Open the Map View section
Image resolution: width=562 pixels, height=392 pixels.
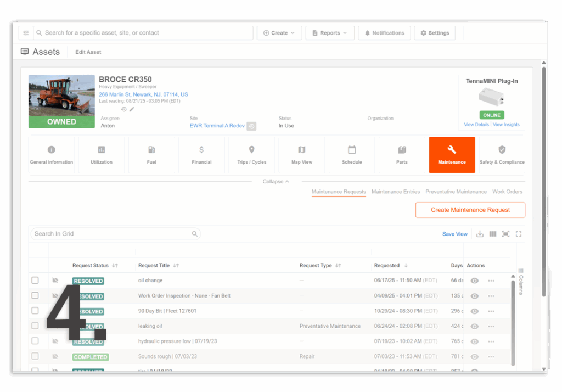click(302, 155)
